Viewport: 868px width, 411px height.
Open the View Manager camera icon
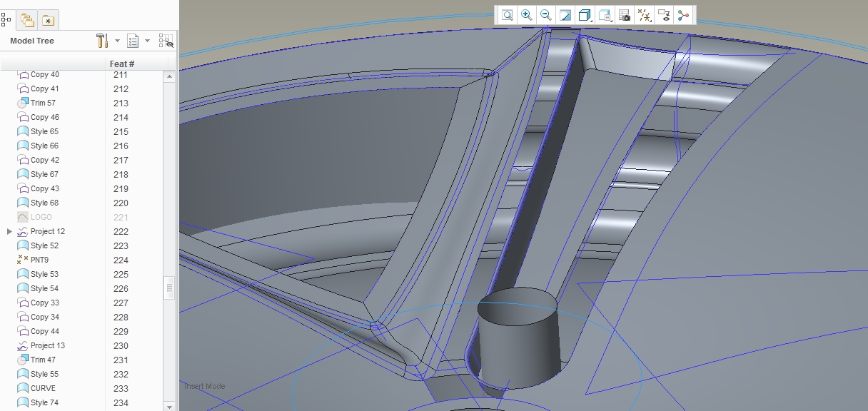625,15
